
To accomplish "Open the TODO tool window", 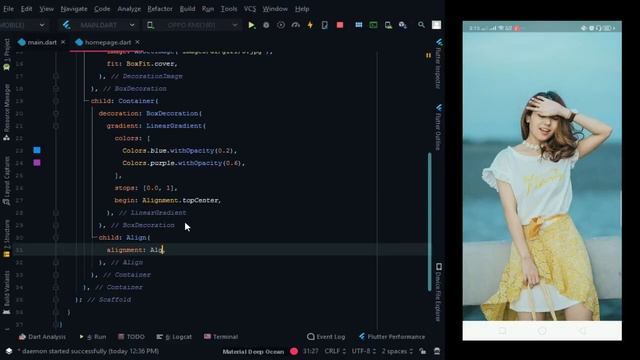I will (x=131, y=337).
